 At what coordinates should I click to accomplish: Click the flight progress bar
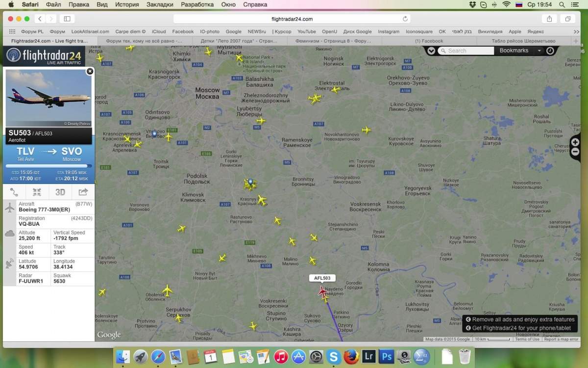[49, 166]
